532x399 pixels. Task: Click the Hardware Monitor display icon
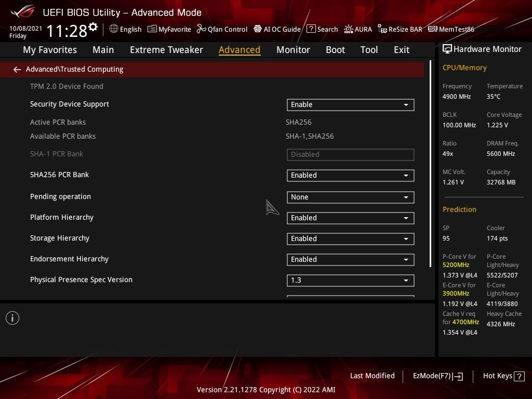click(x=447, y=49)
